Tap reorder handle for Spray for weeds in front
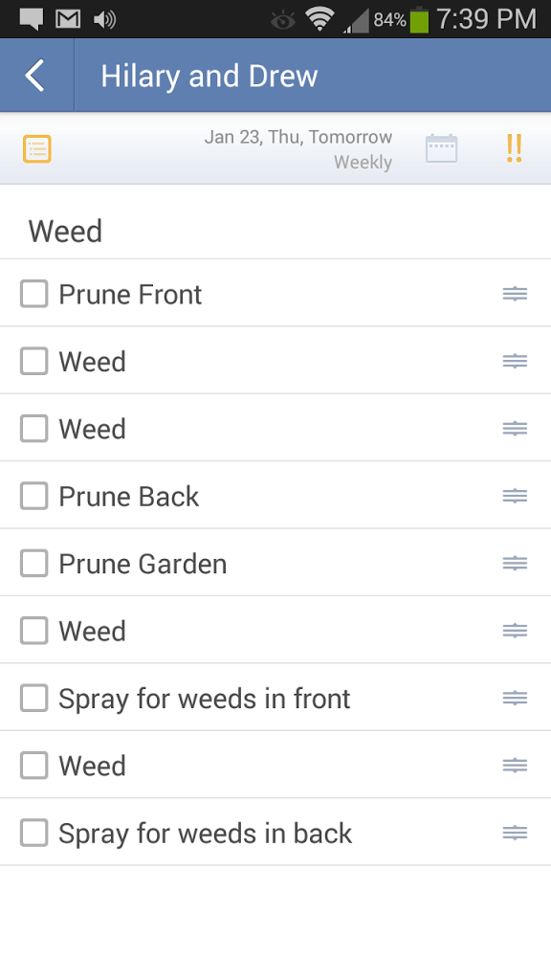This screenshot has height=980, width=551. click(x=515, y=698)
